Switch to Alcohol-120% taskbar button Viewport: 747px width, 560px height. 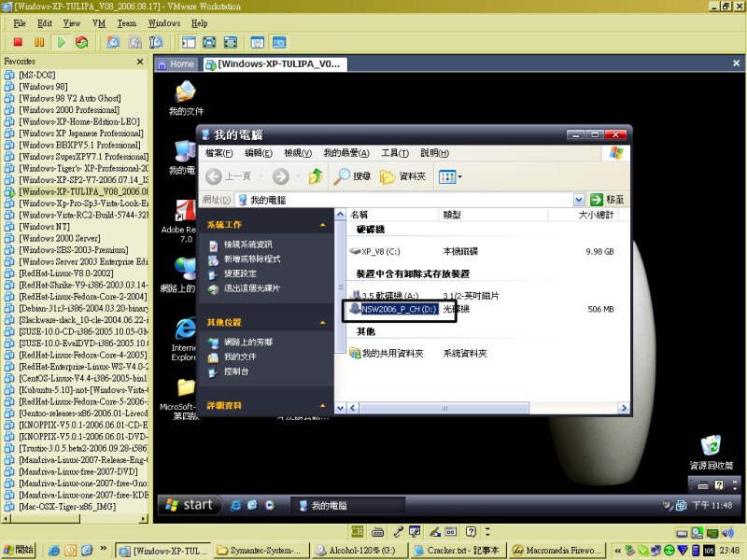click(359, 551)
